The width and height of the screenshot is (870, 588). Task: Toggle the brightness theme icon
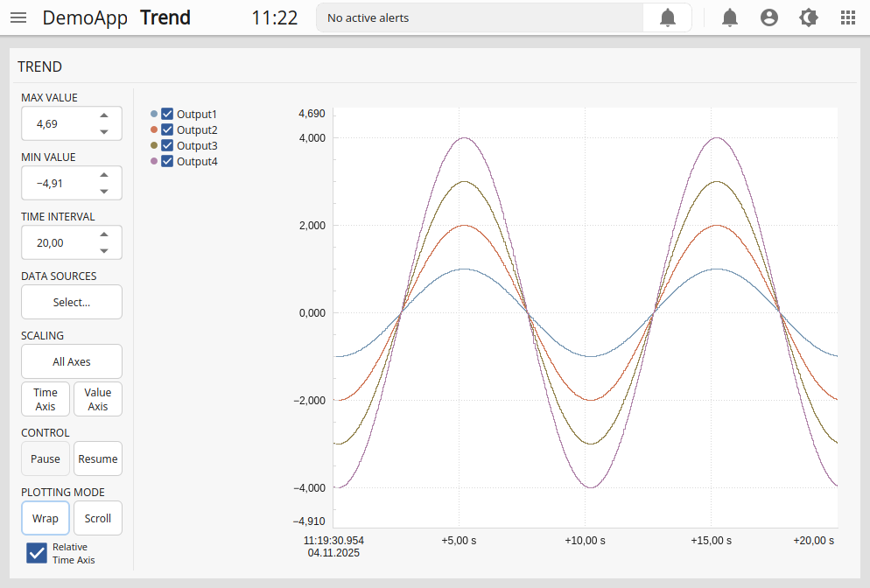coord(809,17)
